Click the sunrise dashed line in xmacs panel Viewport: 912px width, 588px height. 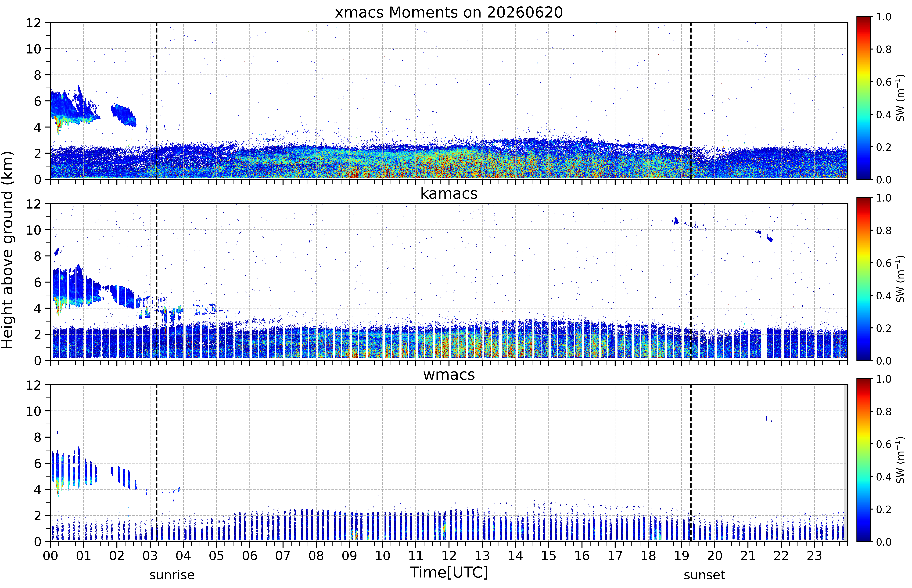coord(157,101)
